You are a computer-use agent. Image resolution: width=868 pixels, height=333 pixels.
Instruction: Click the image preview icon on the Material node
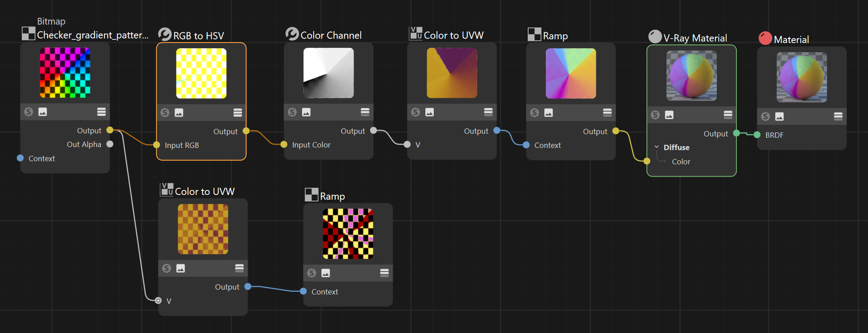point(779,116)
